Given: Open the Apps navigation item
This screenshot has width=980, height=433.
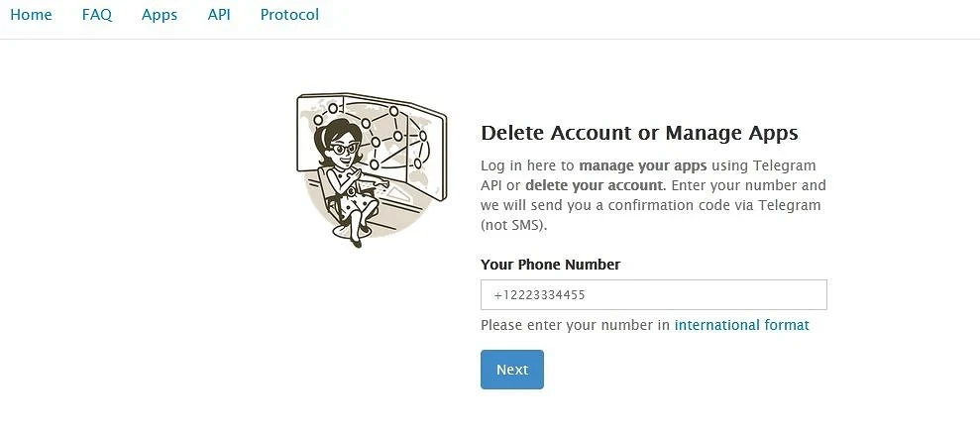Looking at the screenshot, I should pyautogui.click(x=160, y=16).
